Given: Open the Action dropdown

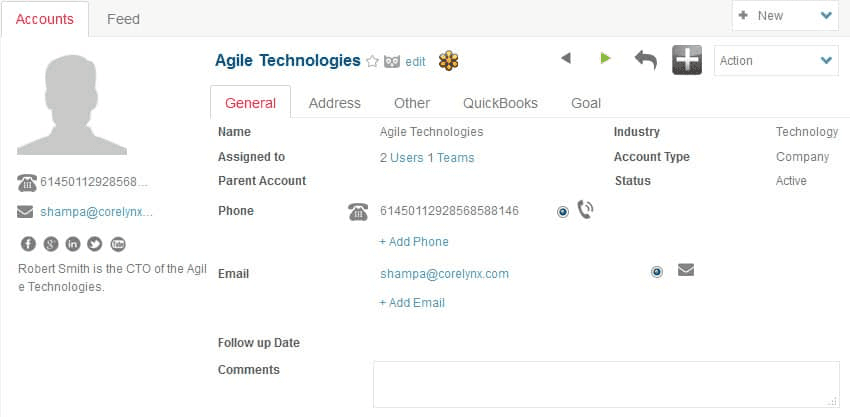Looking at the screenshot, I should (x=776, y=61).
